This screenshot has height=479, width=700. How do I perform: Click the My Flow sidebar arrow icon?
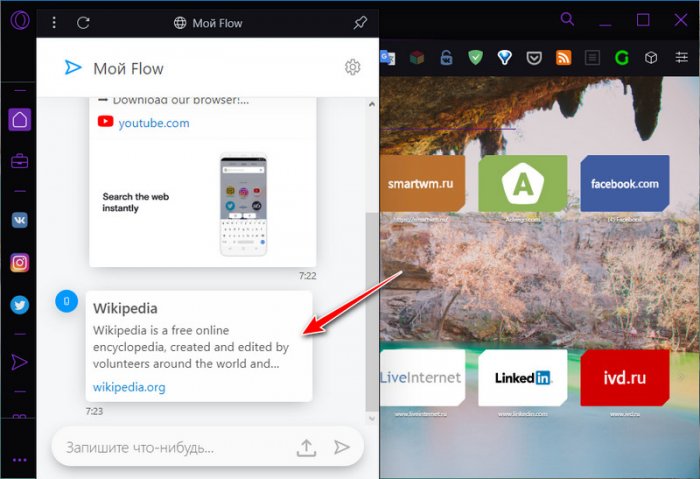tap(19, 362)
